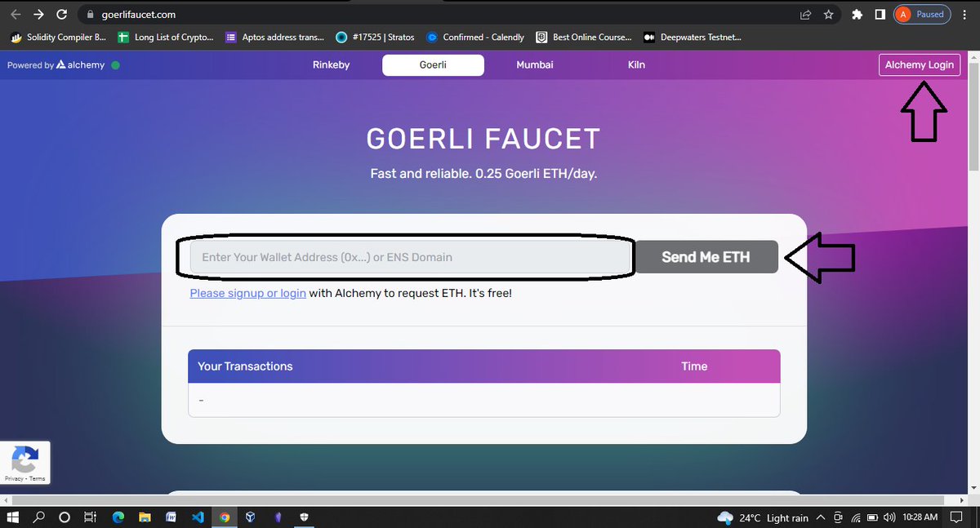Click the browser forward arrow
The image size is (980, 528).
tap(38, 15)
